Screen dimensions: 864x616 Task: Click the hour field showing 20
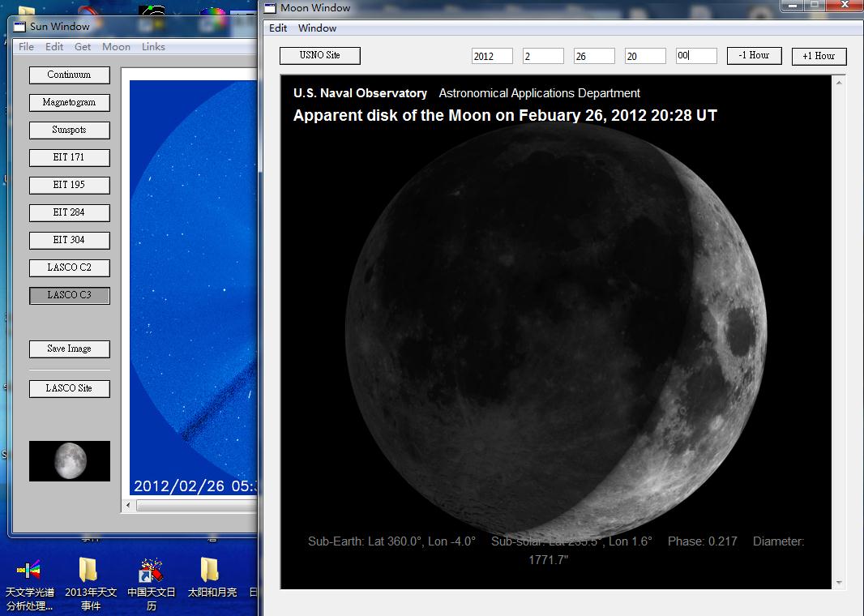[x=645, y=56]
